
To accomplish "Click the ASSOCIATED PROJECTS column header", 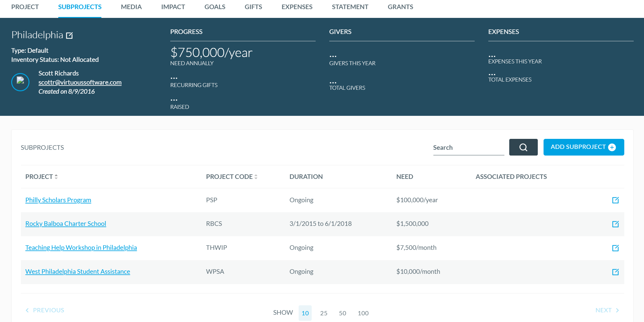I will 511,177.
